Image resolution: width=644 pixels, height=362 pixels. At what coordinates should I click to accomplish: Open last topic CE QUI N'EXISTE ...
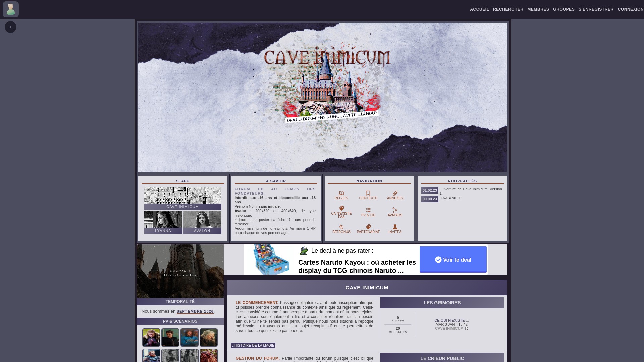pyautogui.click(x=451, y=321)
